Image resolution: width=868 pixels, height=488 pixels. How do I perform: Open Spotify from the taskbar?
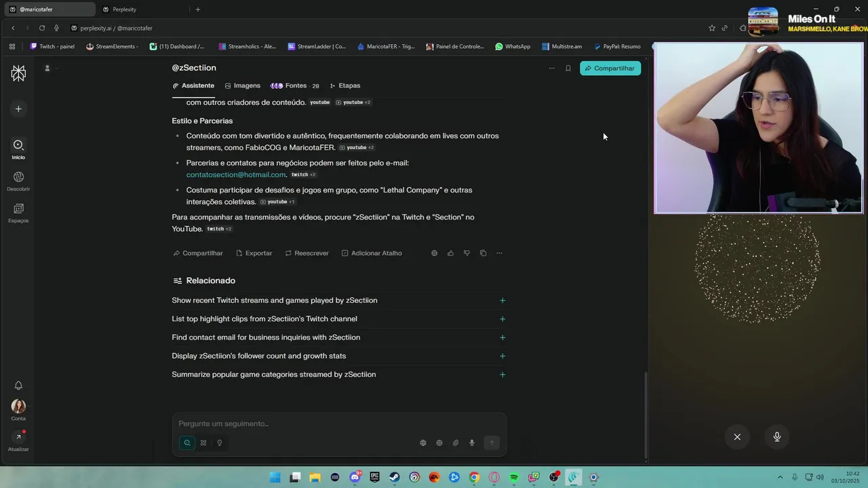point(514,478)
